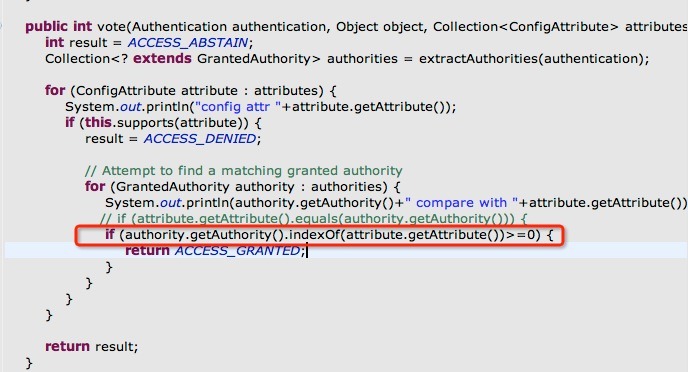Click the "int result" declaration keyword
This screenshot has height=372, width=688.
click(54, 43)
